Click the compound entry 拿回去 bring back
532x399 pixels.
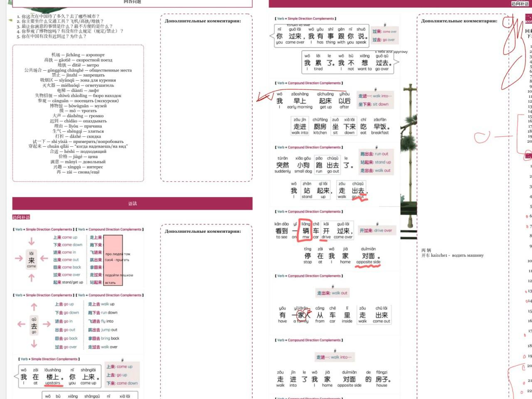[103, 338]
